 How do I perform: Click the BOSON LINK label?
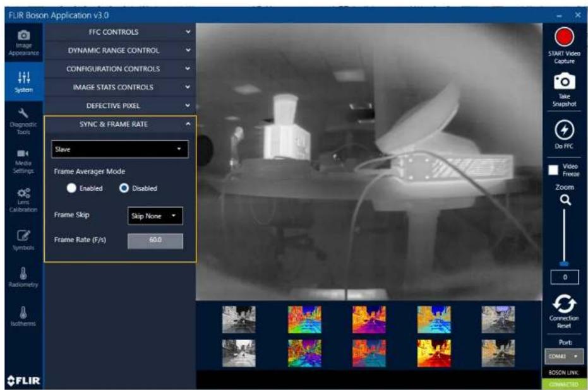(563, 373)
